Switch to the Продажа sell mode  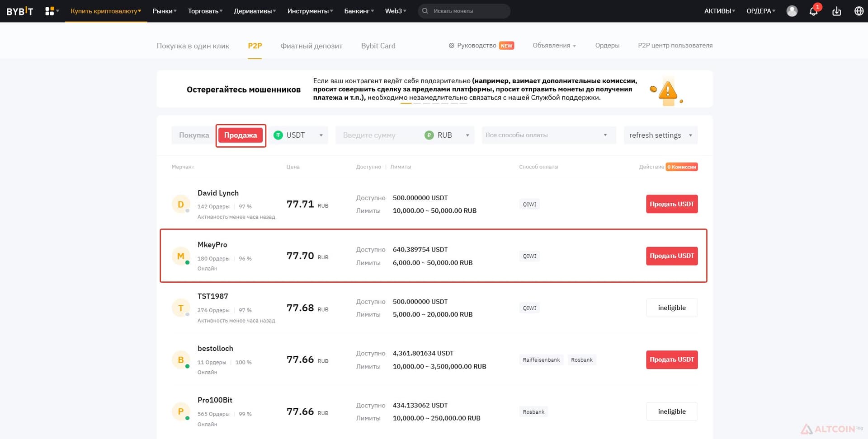241,135
